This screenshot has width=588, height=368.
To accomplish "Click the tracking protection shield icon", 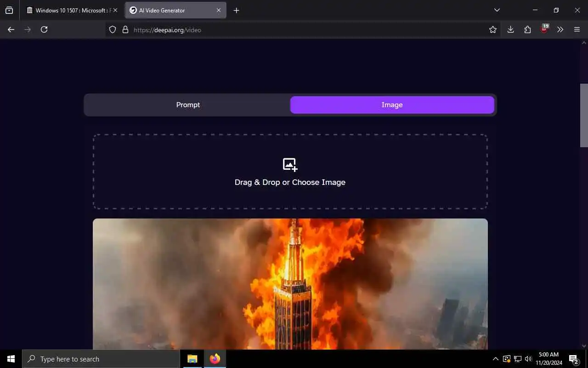I will [113, 29].
